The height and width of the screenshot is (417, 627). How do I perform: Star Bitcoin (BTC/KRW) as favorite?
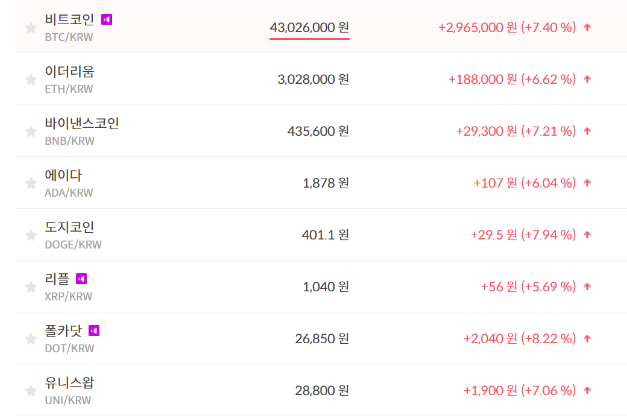click(30, 27)
